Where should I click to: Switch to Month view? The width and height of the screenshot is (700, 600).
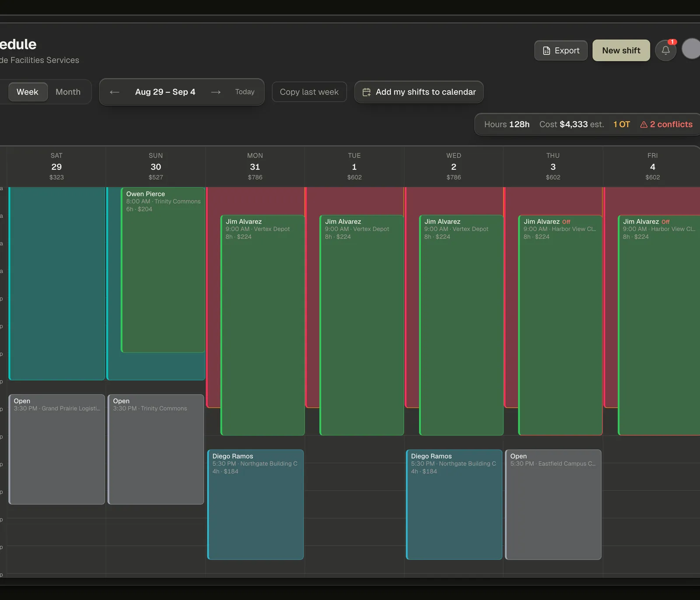(68, 92)
